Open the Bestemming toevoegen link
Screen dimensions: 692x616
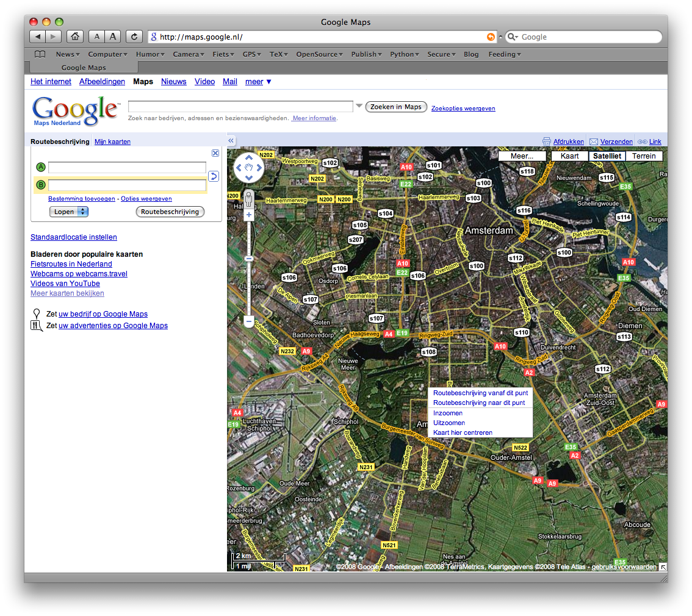[82, 199]
